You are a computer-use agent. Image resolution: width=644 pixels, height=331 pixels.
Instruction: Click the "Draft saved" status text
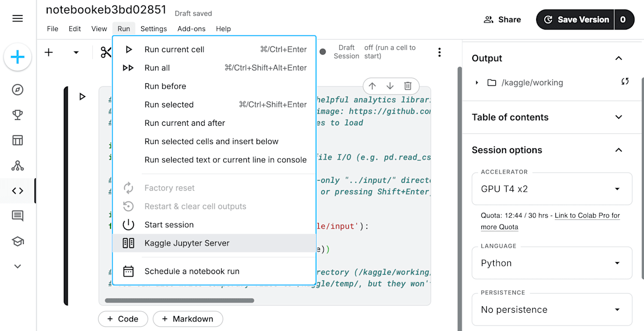193,13
